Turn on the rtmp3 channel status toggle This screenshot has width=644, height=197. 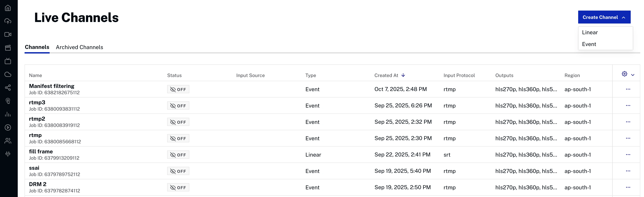tap(178, 105)
